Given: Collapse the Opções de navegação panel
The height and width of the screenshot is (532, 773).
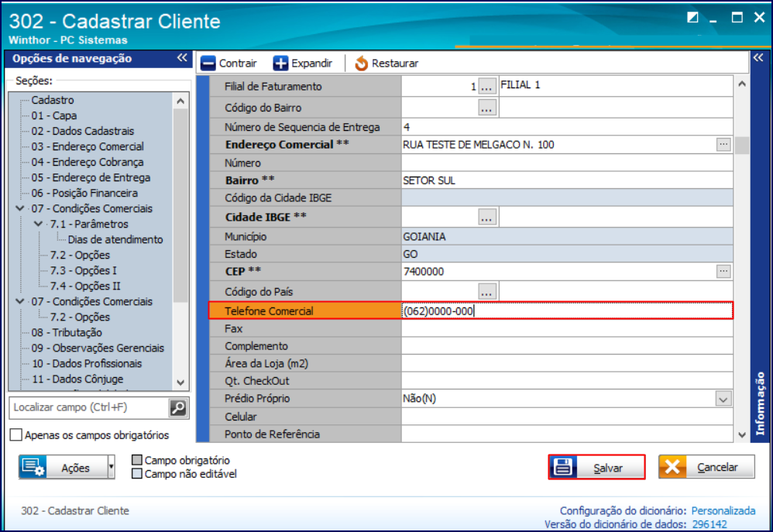Looking at the screenshot, I should [x=182, y=57].
